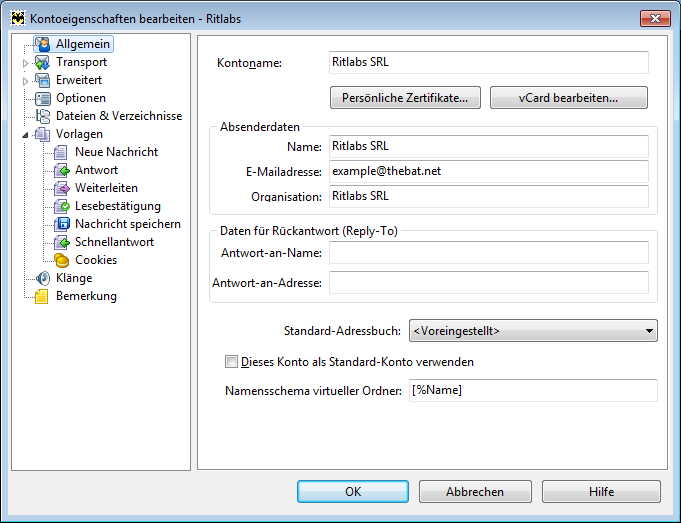The height and width of the screenshot is (523, 681).
Task: Click the Lesebestätigung checkmark icon
Action: point(61,206)
